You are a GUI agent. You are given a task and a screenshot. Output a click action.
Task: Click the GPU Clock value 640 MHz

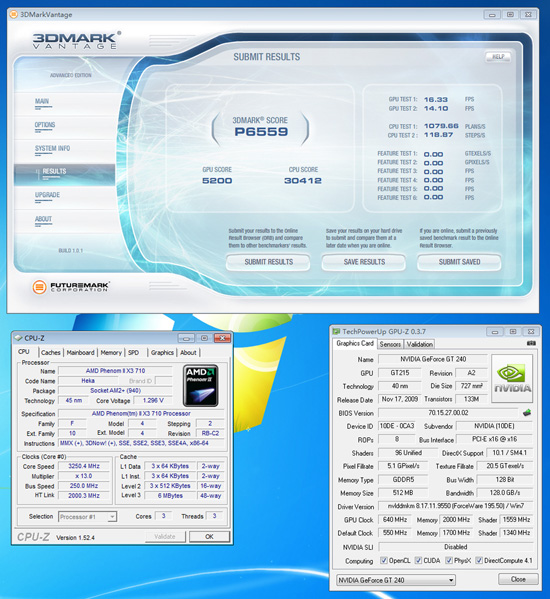(395, 520)
